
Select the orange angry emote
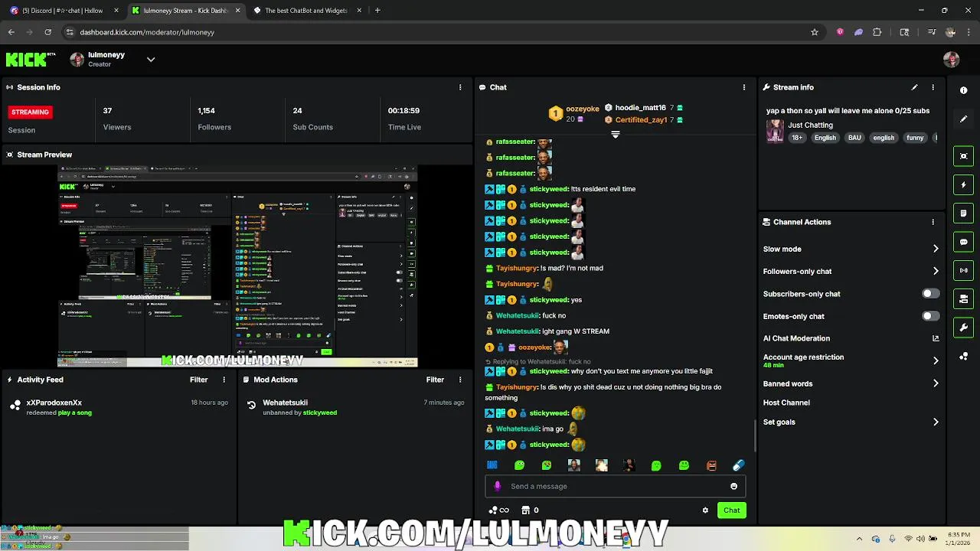[711, 465]
